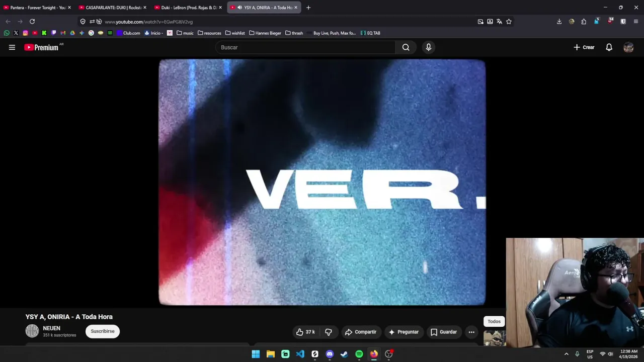Open Visual Studio Code from taskbar
This screenshot has width=644, height=362.
click(300, 354)
